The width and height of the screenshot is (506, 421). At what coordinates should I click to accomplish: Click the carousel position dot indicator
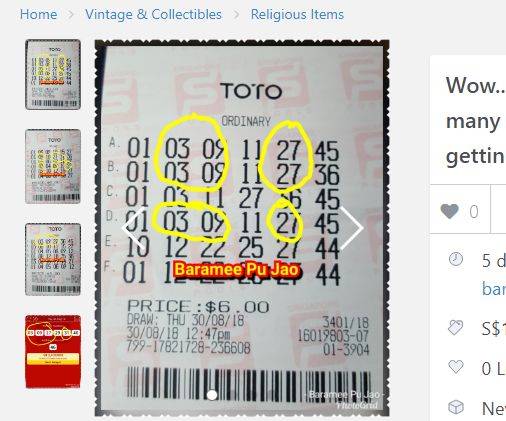point(212,395)
